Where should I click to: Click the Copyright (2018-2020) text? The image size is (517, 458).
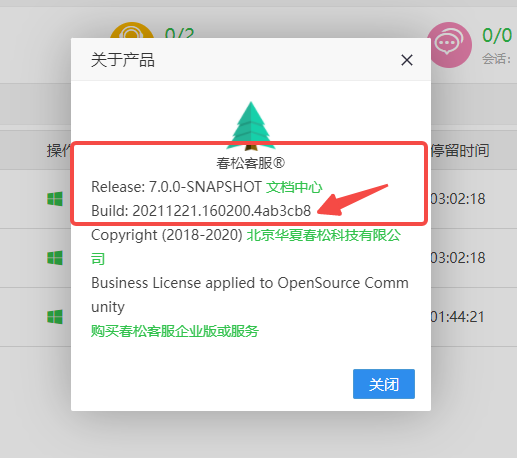click(167, 235)
